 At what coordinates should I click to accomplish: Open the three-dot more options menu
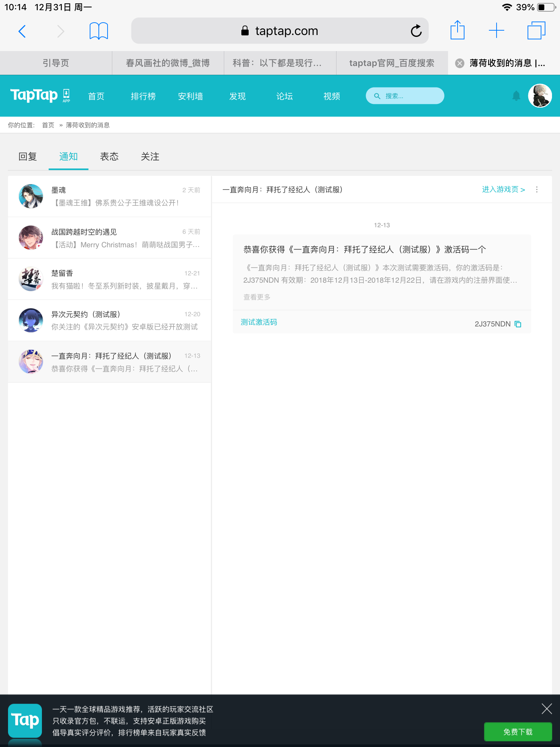[537, 189]
